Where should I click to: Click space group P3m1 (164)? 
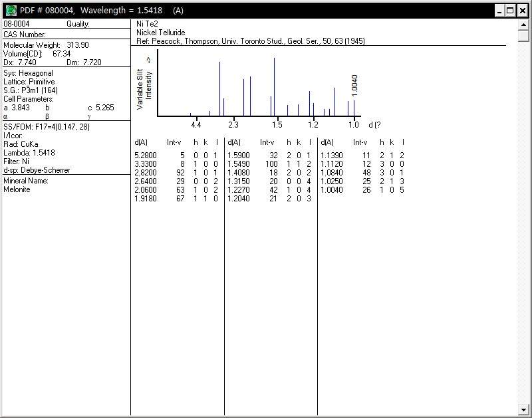coord(39,90)
